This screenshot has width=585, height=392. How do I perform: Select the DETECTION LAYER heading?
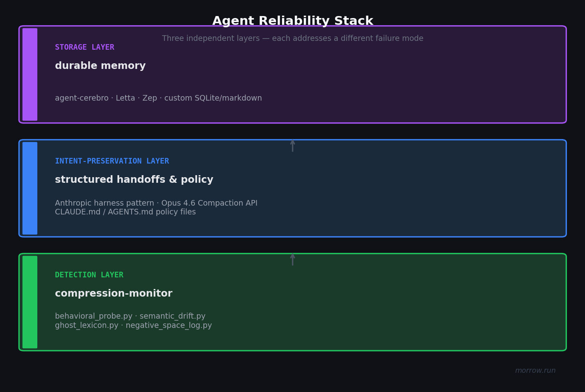(89, 275)
